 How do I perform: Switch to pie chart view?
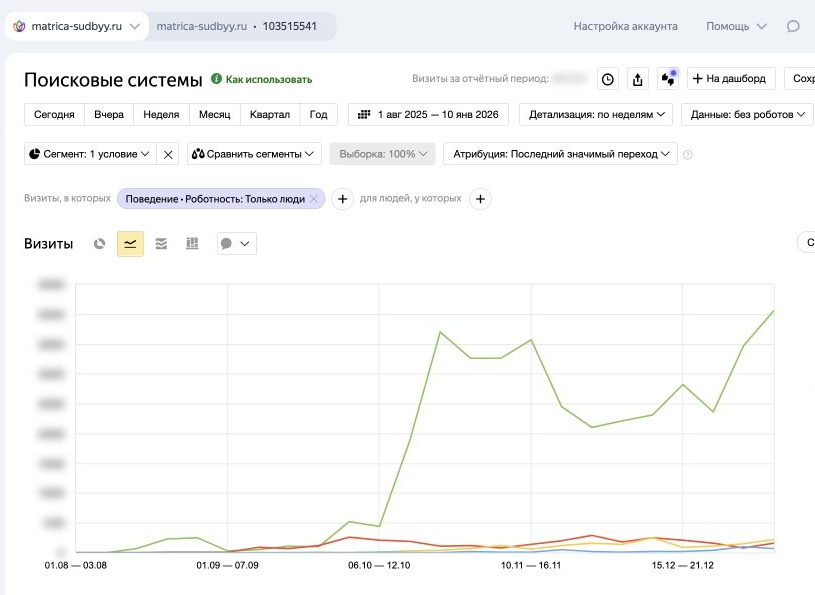(x=99, y=243)
